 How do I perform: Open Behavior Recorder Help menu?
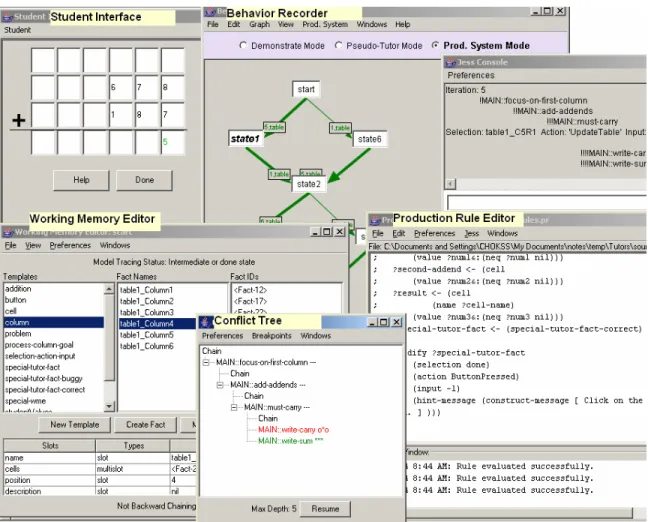403,24
